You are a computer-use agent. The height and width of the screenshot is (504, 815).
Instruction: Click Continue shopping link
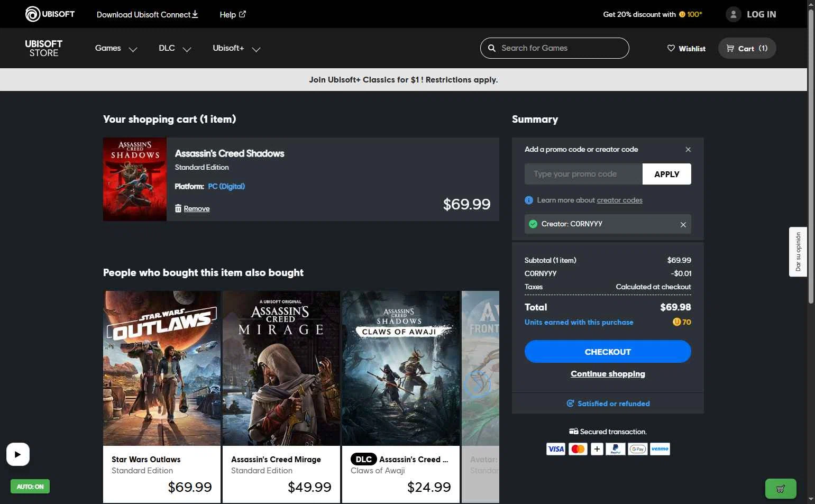608,374
